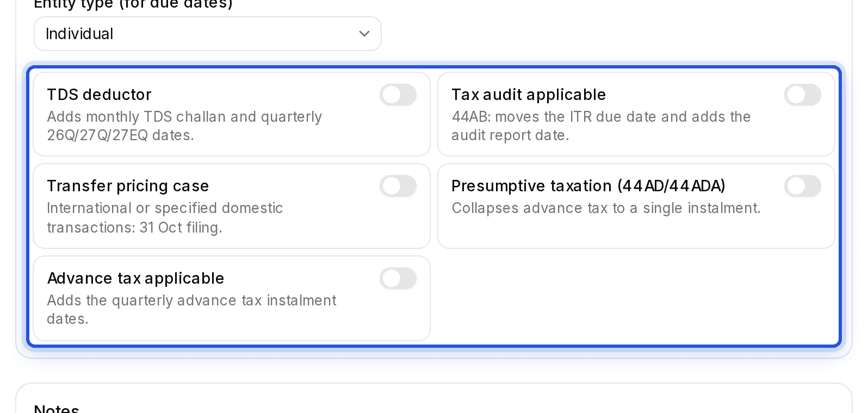Toggle the Transfer pricing case switch

pos(398,186)
